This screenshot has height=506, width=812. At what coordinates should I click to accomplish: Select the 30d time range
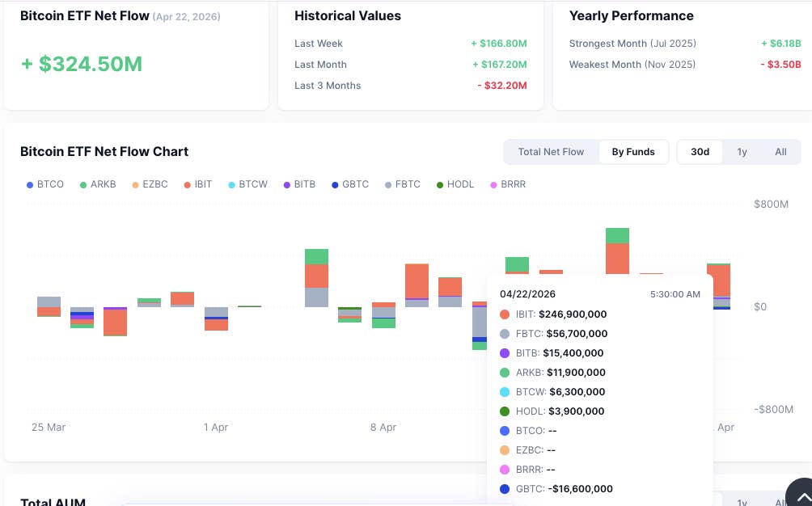tap(700, 152)
